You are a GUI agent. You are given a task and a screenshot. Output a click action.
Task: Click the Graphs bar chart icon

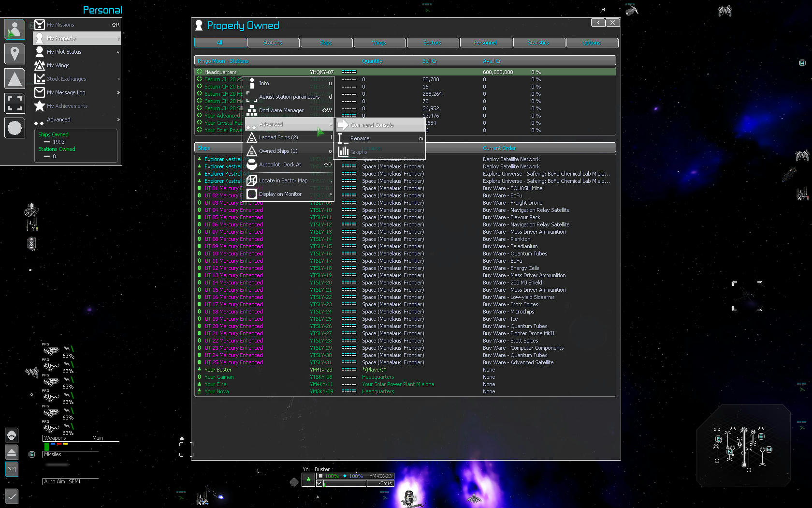[x=343, y=151]
